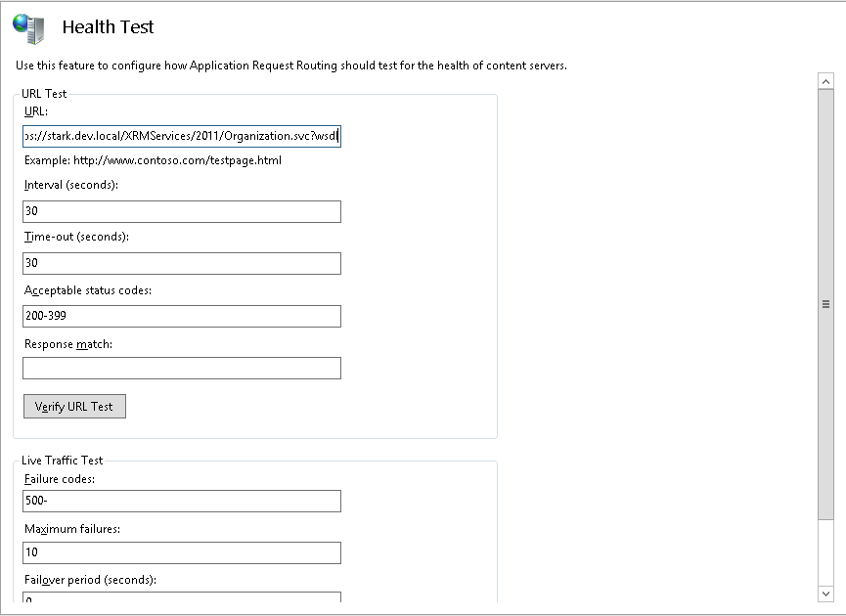The image size is (846, 616).
Task: Click the Health Test globe server icon
Action: [x=28, y=28]
